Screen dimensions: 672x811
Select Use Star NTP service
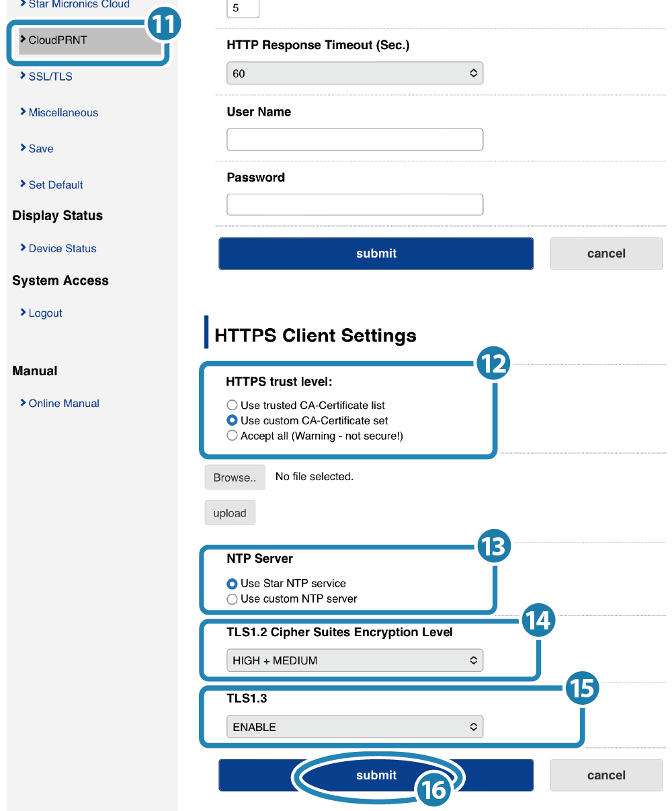[x=233, y=584]
